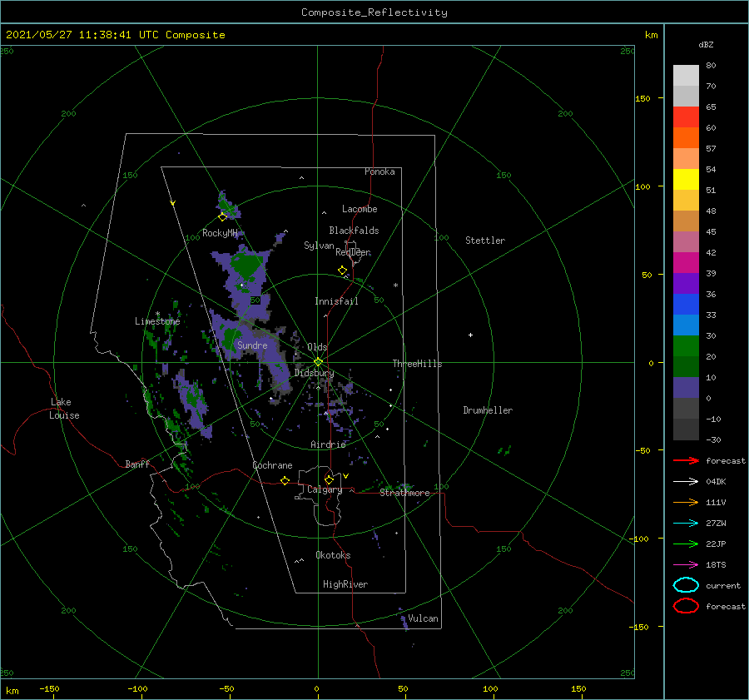Click the yellow 54 dBZ color swatch
This screenshot has height=700, width=749.
pyautogui.click(x=686, y=180)
